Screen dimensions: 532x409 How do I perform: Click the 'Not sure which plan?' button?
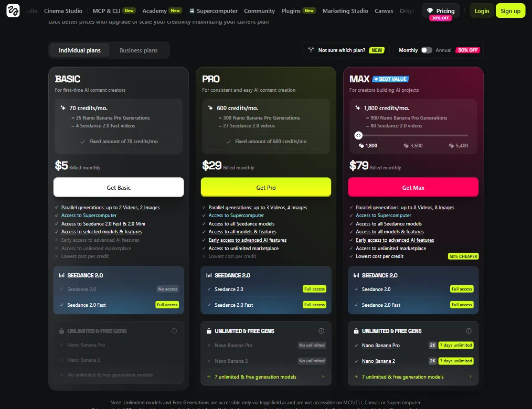[x=346, y=50]
